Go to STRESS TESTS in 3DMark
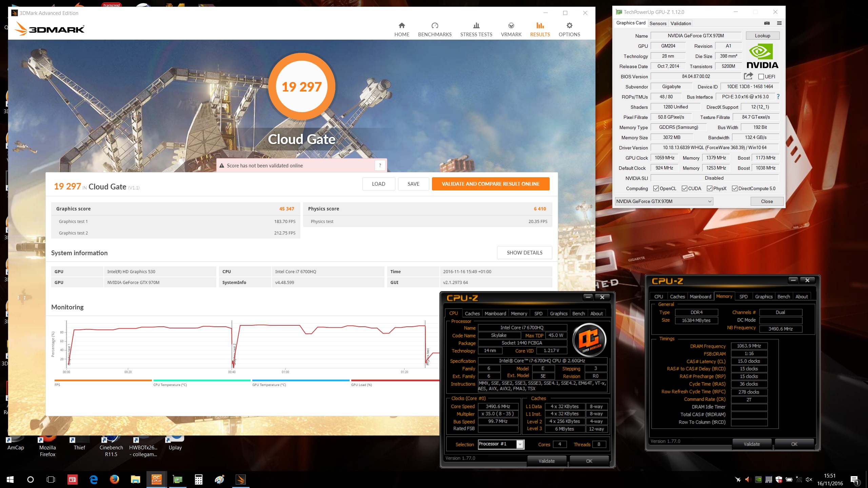 pos(476,29)
